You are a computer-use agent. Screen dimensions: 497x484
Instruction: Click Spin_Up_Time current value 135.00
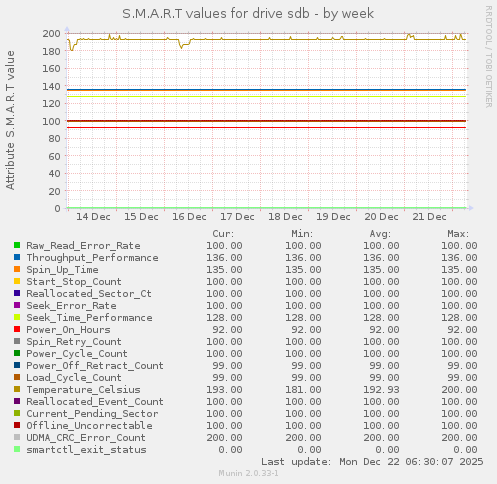(224, 270)
